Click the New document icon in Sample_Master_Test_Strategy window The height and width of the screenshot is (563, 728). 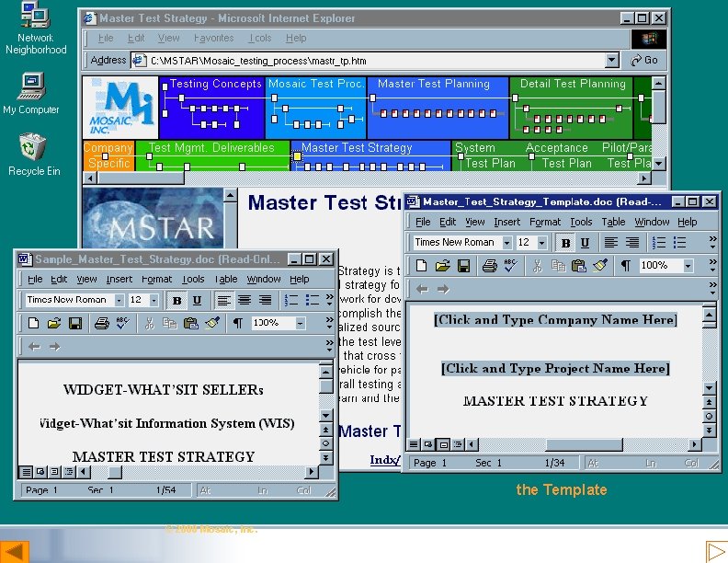click(33, 323)
